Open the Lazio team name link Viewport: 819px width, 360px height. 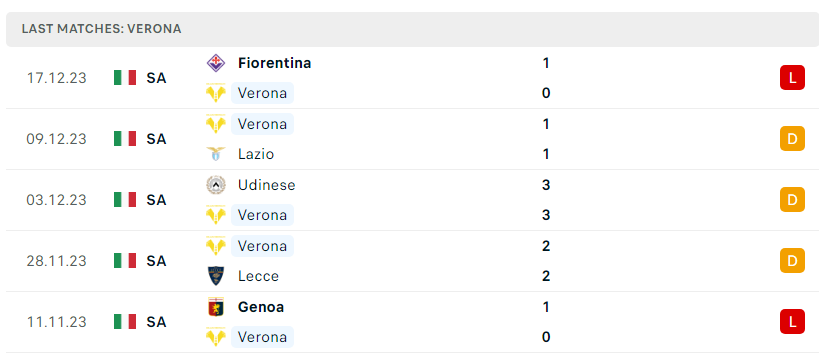[x=256, y=154]
